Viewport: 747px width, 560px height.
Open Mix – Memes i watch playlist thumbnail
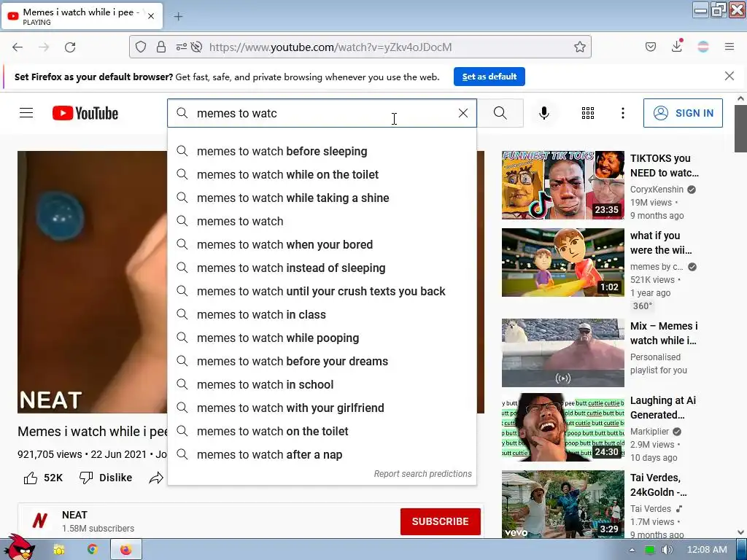[x=562, y=353]
